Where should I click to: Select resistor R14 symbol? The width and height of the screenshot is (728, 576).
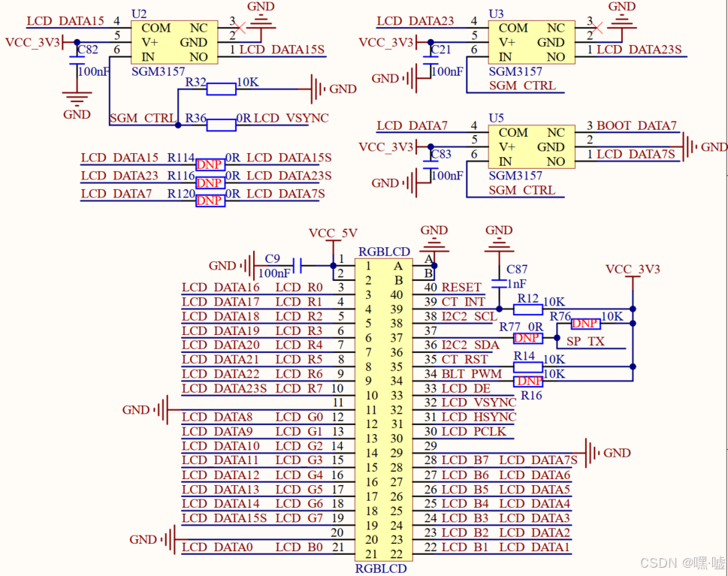click(x=528, y=367)
